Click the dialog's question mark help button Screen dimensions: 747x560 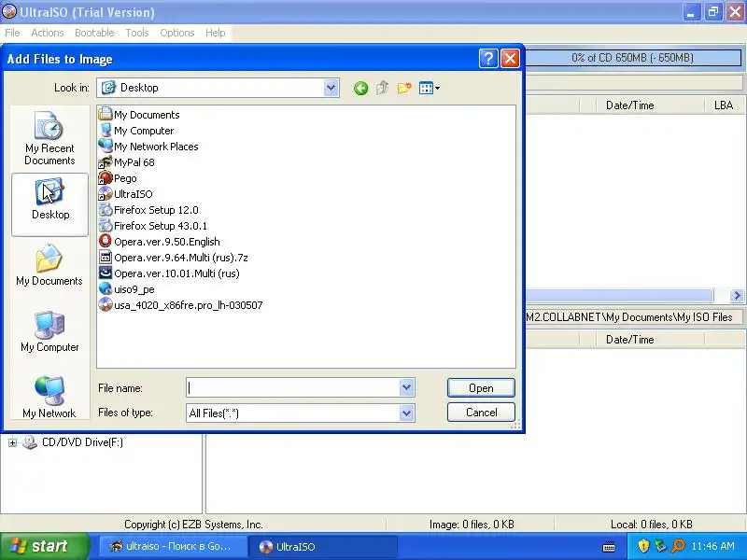(x=488, y=59)
